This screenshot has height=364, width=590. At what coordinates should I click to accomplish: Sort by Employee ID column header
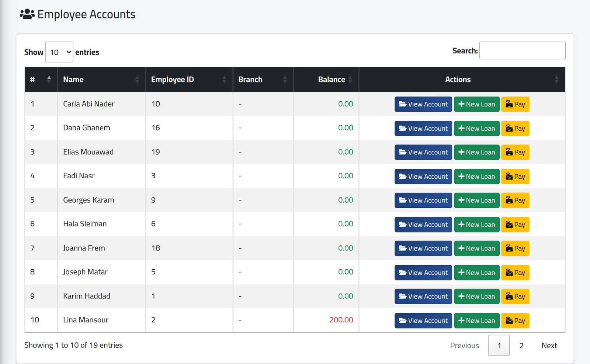(x=189, y=79)
